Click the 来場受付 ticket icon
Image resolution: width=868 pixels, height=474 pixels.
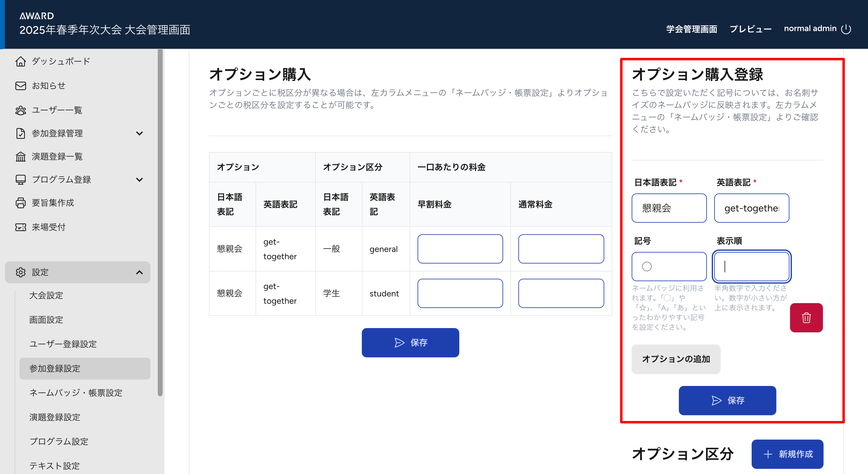tap(20, 227)
